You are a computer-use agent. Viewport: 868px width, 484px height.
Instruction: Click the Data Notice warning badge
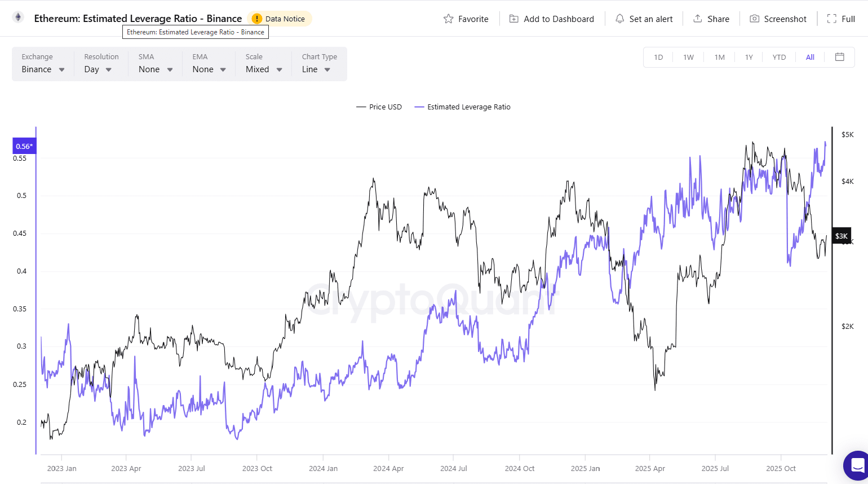point(280,18)
